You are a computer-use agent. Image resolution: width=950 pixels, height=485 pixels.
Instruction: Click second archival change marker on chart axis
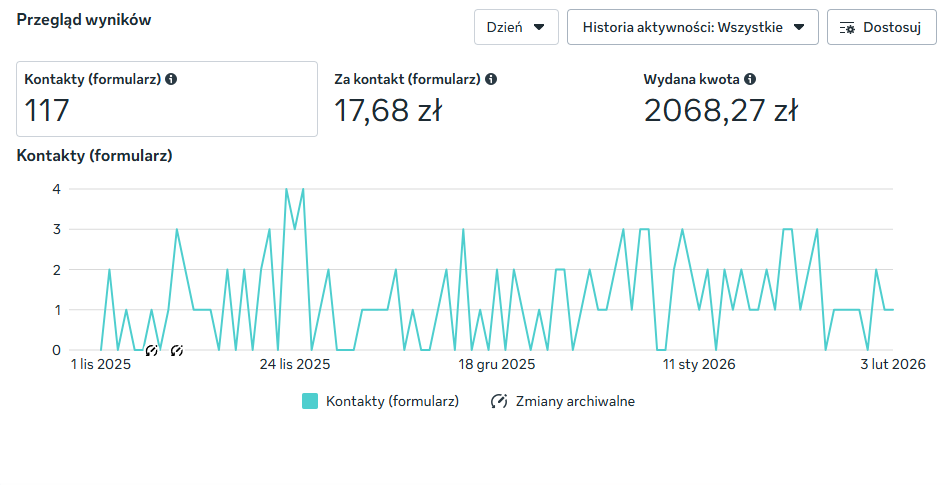click(177, 351)
